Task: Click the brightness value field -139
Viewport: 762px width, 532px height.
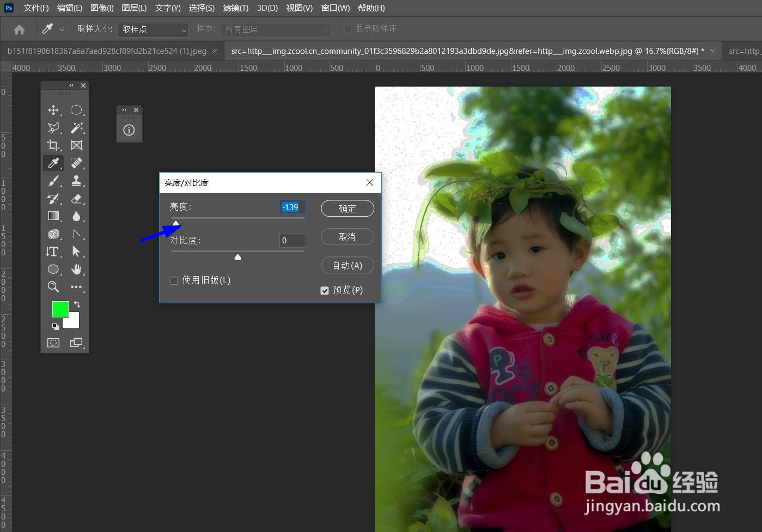Action: point(292,207)
